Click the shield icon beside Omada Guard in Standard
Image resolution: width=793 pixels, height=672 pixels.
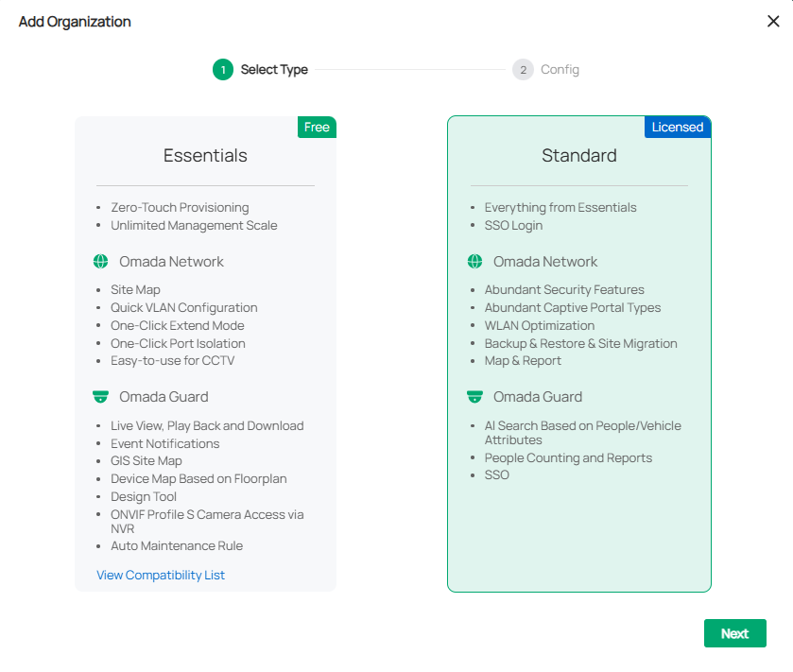[x=474, y=397]
